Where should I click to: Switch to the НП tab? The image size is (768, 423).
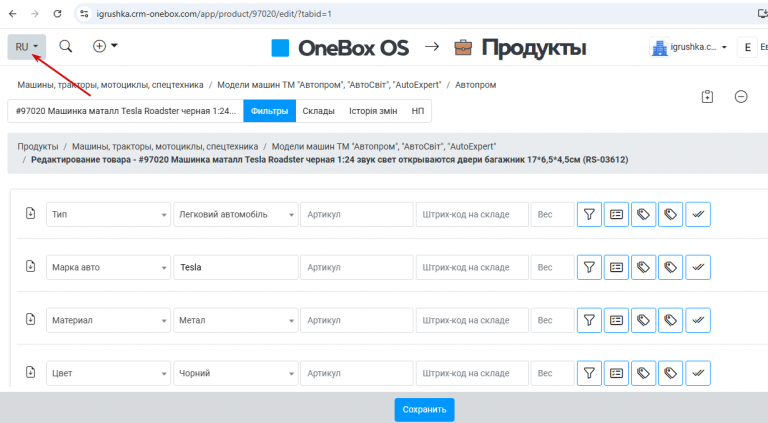(x=418, y=111)
